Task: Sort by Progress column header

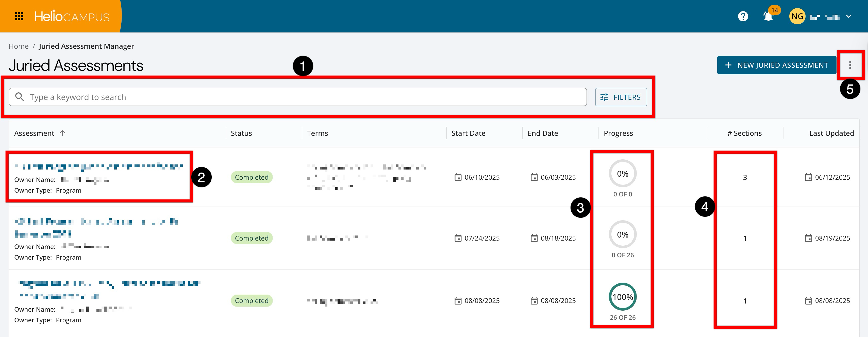Action: point(618,133)
